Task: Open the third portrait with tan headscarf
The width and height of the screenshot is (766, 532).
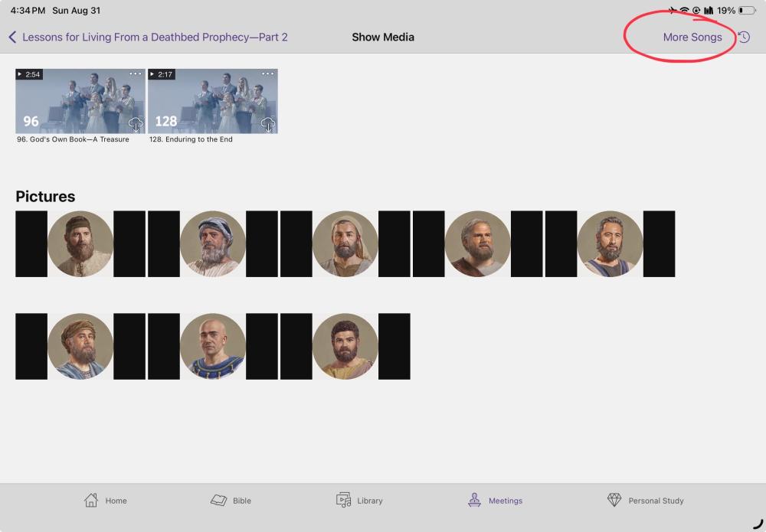Action: [345, 243]
